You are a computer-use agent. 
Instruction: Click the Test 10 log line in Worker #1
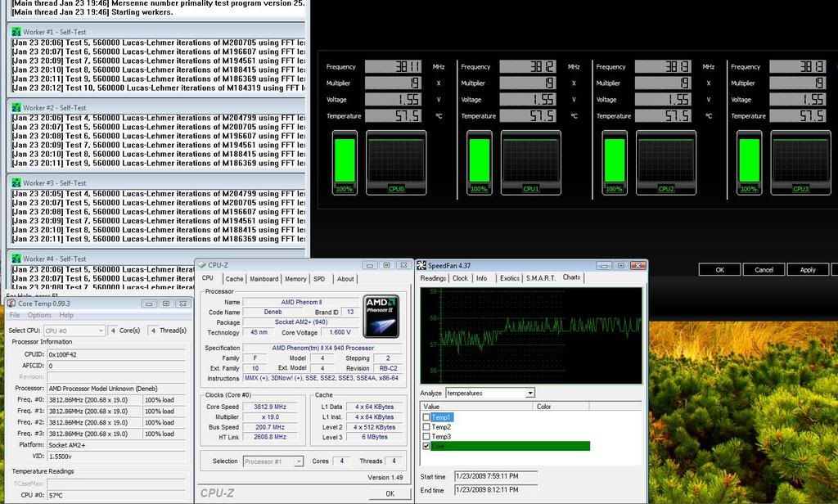click(159, 88)
